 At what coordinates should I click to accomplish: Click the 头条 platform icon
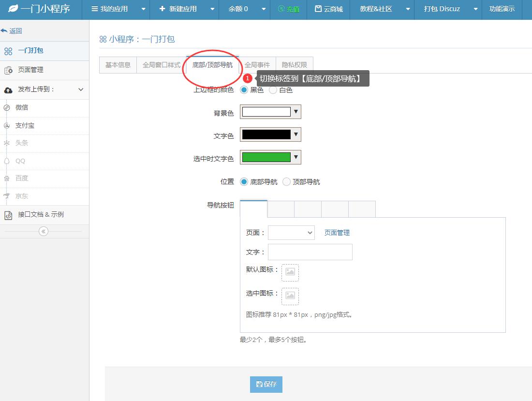pyautogui.click(x=6, y=143)
